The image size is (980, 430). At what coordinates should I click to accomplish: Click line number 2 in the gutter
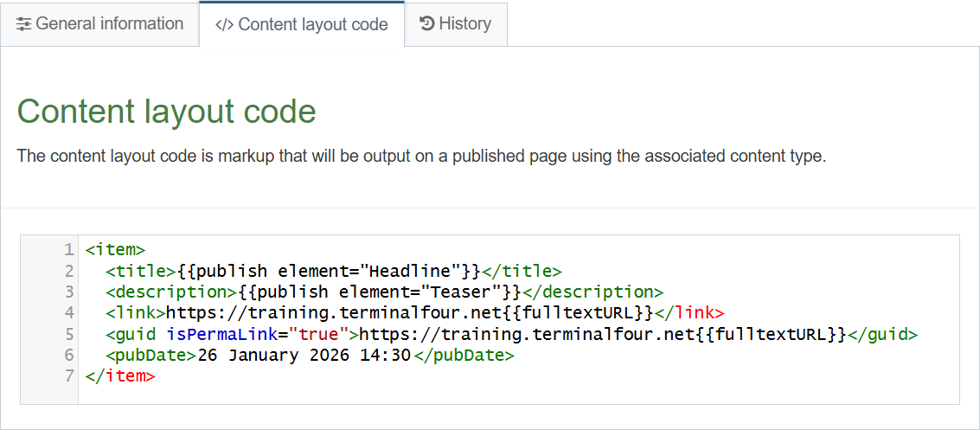(x=68, y=272)
